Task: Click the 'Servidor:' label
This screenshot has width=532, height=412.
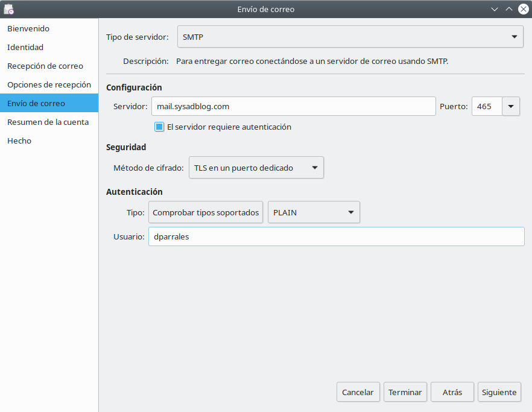Action: click(130, 107)
